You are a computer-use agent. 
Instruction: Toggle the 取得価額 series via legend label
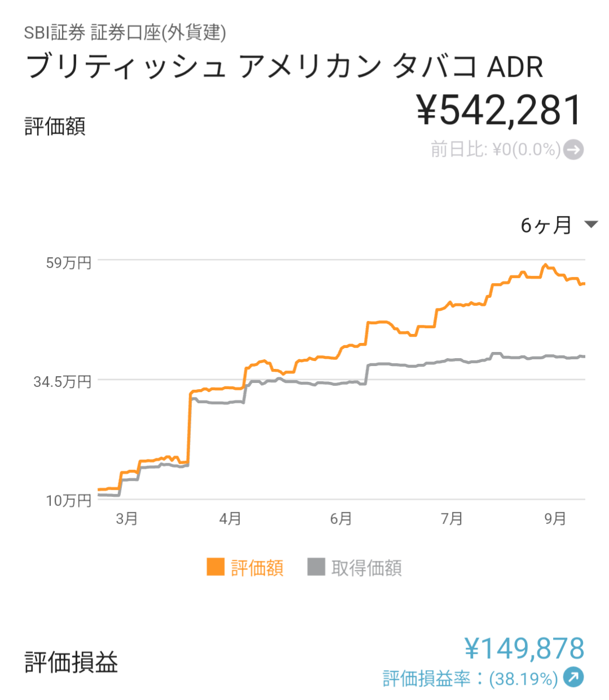(367, 568)
